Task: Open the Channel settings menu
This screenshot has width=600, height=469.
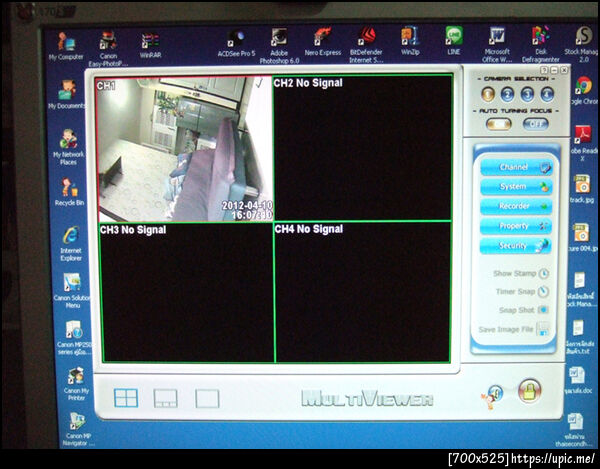Action: coord(516,167)
